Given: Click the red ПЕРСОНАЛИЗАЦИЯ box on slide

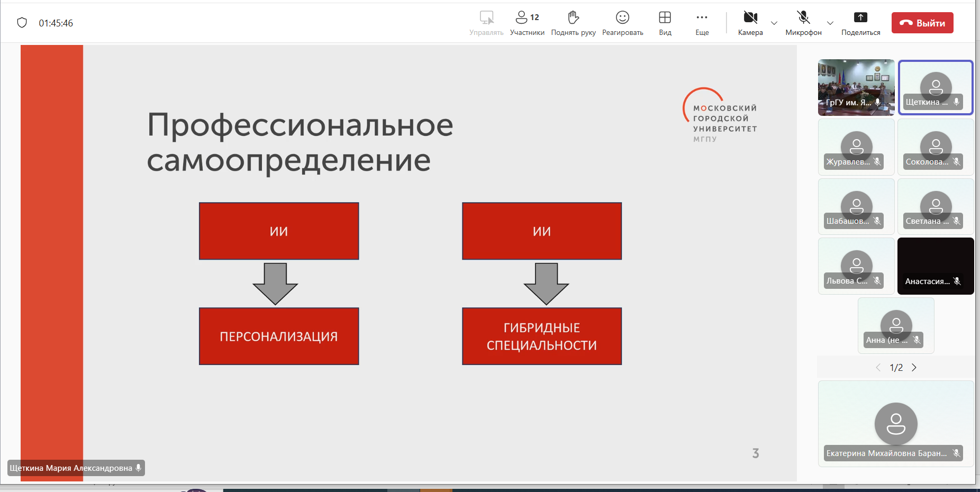Looking at the screenshot, I should (x=279, y=336).
